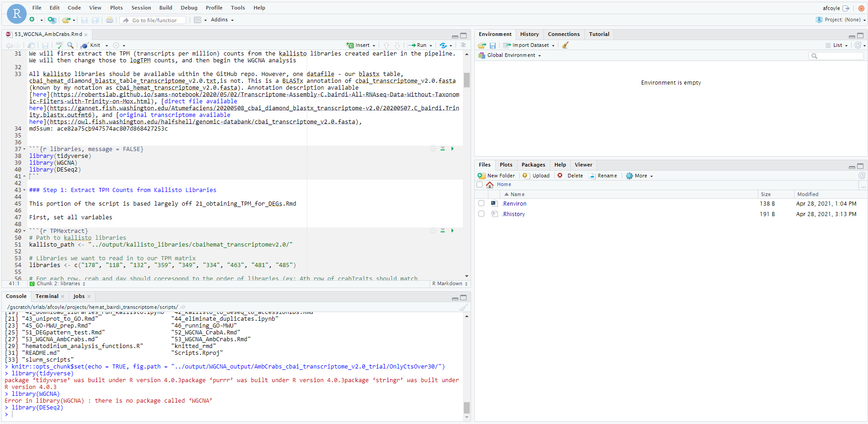Screen dimensions: 868x424
Task: Click the Delete button in Files pane
Action: (x=570, y=176)
